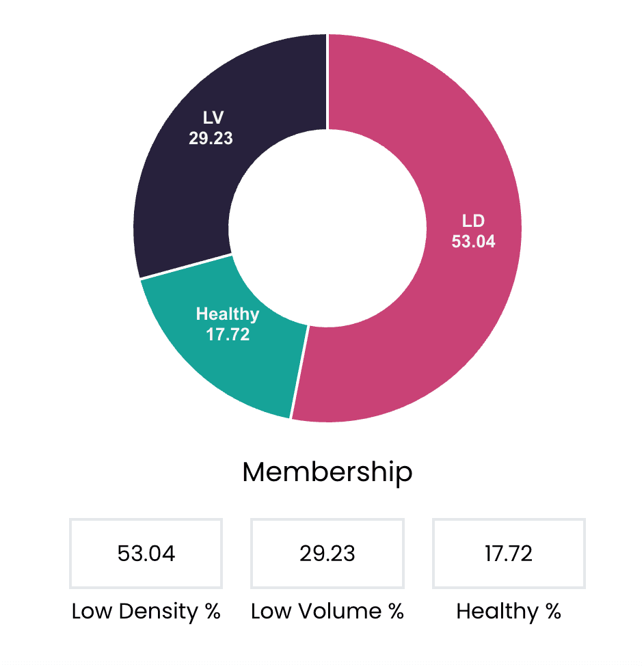The width and height of the screenshot is (644, 667).
Task: Click the Membership chart title
Action: click(327, 472)
